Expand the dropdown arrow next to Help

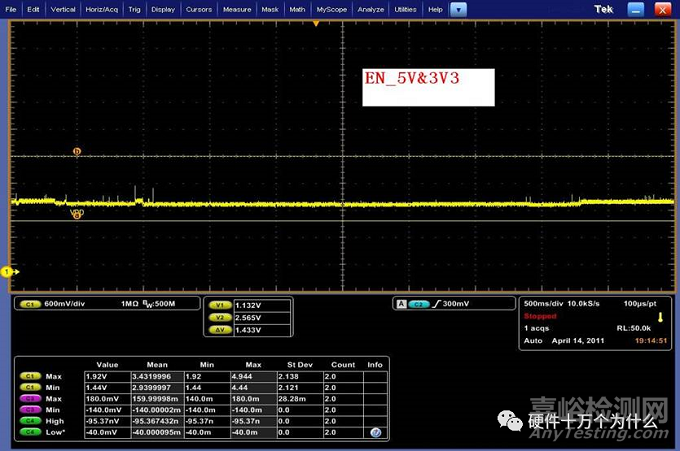coord(457,9)
